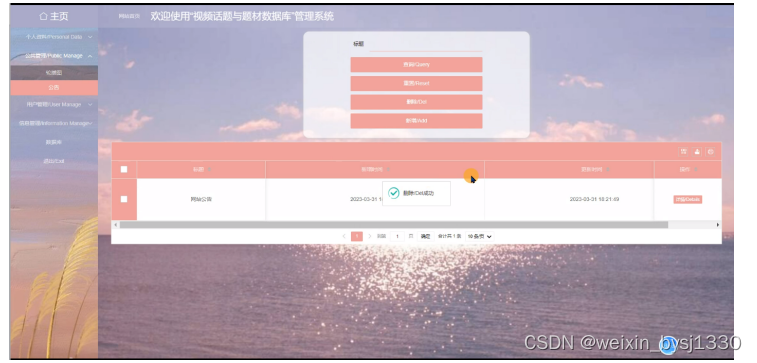Click the 网站首页 link in top bar
Image resolution: width=757 pixels, height=363 pixels.
point(129,16)
